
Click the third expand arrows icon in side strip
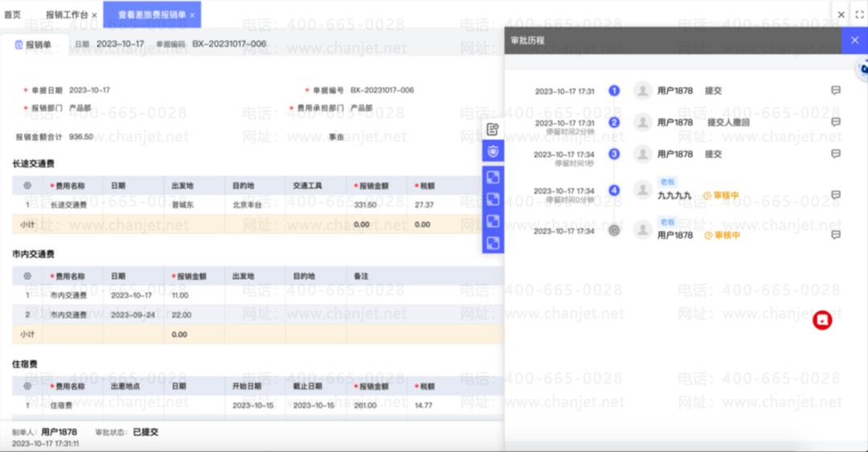[x=493, y=221]
